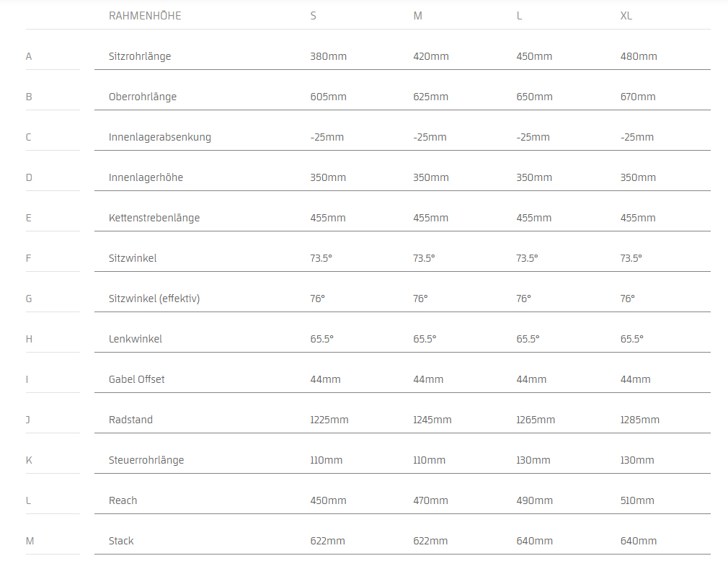This screenshot has height=561, width=728.
Task: Choose the XL size column header
Action: point(626,16)
